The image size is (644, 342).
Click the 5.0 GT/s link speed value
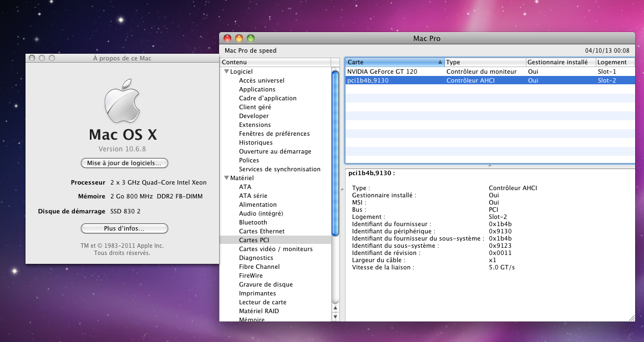coord(501,267)
